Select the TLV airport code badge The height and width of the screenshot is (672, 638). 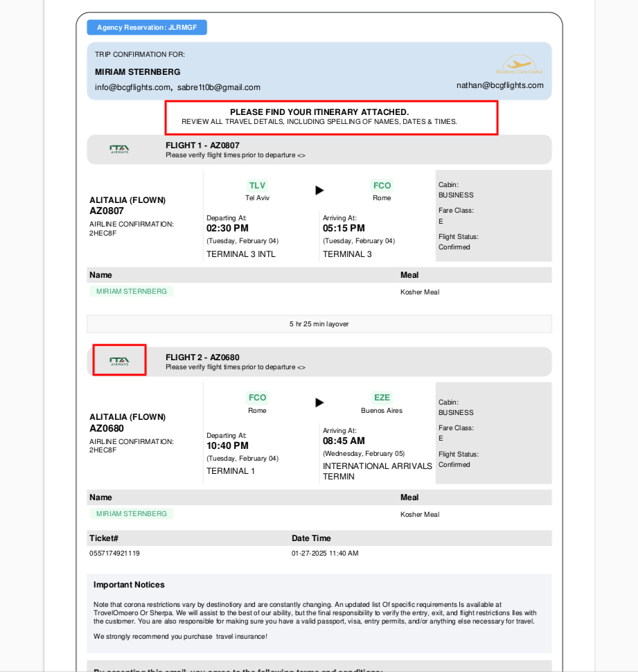(257, 186)
